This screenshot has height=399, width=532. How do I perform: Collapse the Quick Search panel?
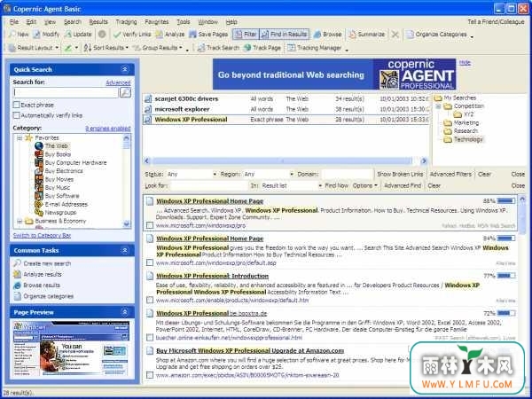pyautogui.click(x=124, y=69)
